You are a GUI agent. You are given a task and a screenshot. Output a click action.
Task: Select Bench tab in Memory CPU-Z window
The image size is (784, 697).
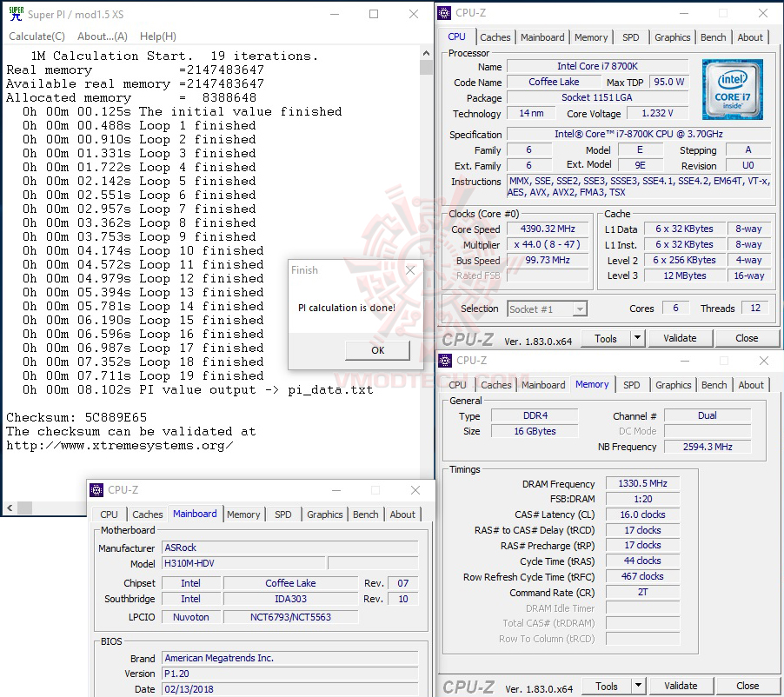[x=714, y=385]
